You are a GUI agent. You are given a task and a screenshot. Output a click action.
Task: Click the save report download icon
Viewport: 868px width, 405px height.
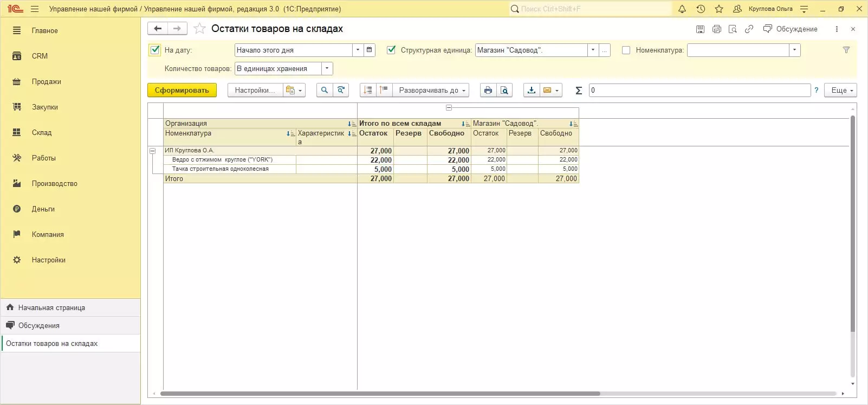coord(531,90)
